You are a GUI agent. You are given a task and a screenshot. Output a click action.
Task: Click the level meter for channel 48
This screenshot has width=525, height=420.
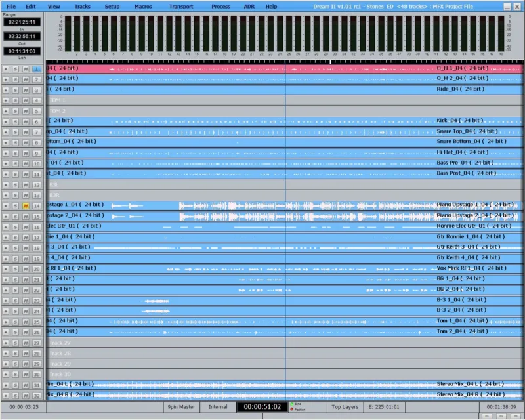(501, 33)
